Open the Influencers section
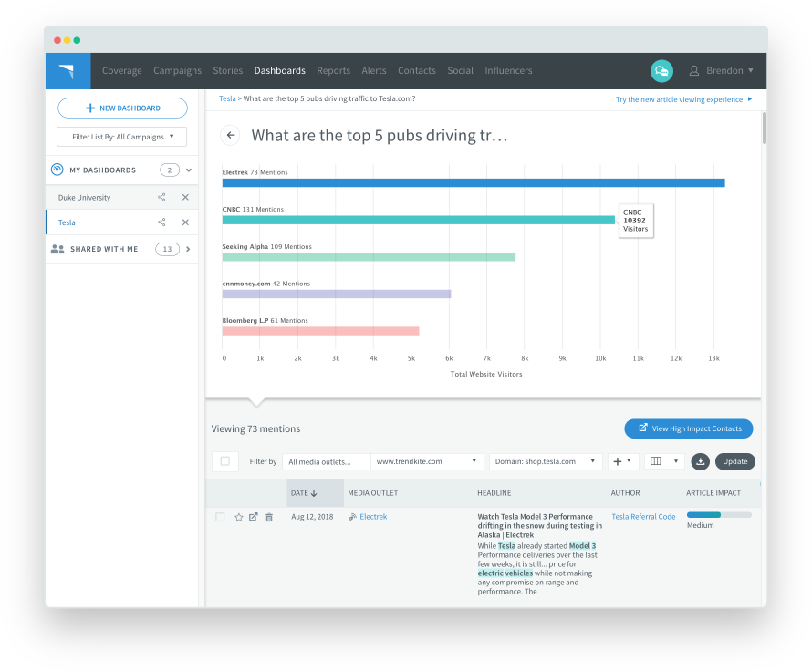The height and width of the screenshot is (671, 812). pos(508,70)
